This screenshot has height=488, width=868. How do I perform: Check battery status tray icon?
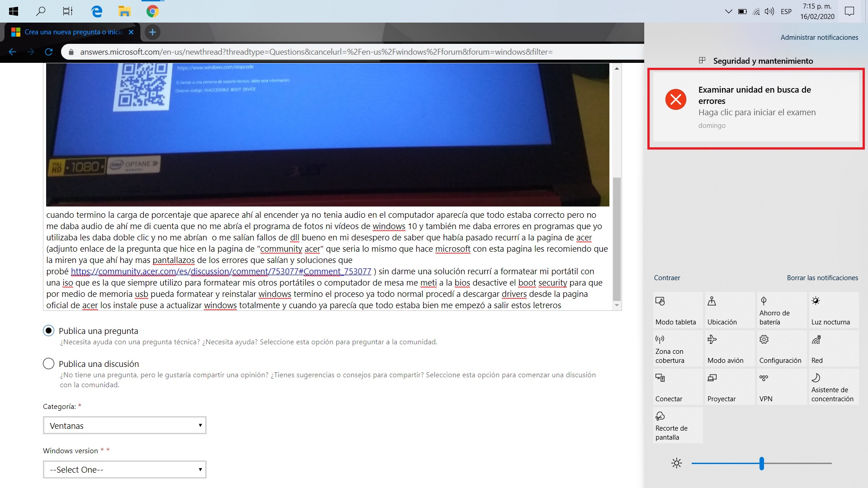click(742, 12)
